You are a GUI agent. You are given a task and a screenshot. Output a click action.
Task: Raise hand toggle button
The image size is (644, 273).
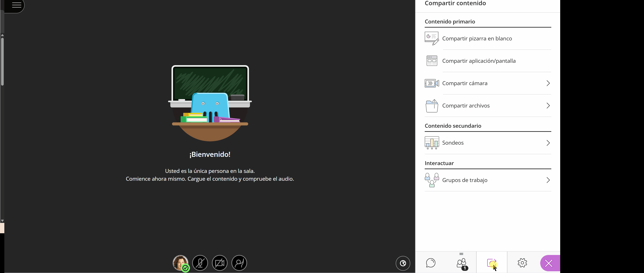point(239,263)
